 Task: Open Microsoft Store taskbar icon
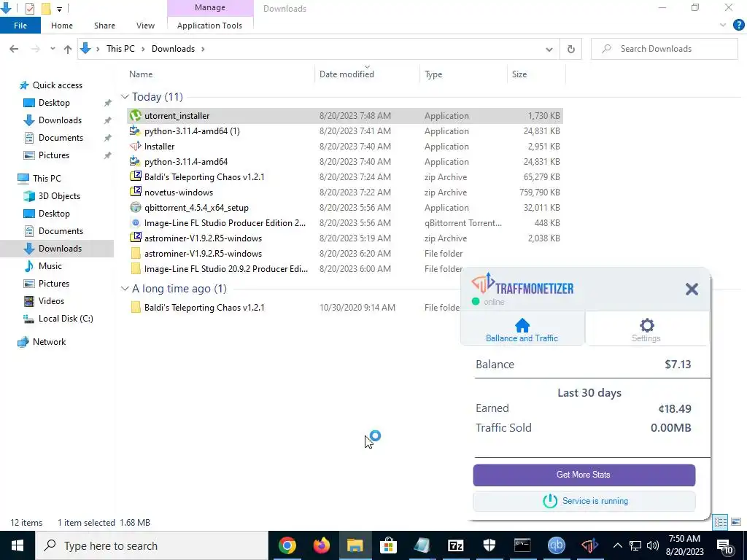click(389, 545)
